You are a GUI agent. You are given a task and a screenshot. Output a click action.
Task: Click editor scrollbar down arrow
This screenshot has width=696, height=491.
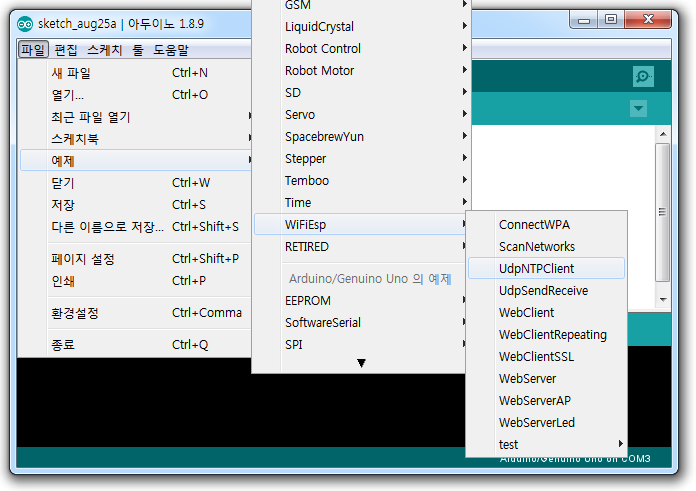(x=663, y=300)
